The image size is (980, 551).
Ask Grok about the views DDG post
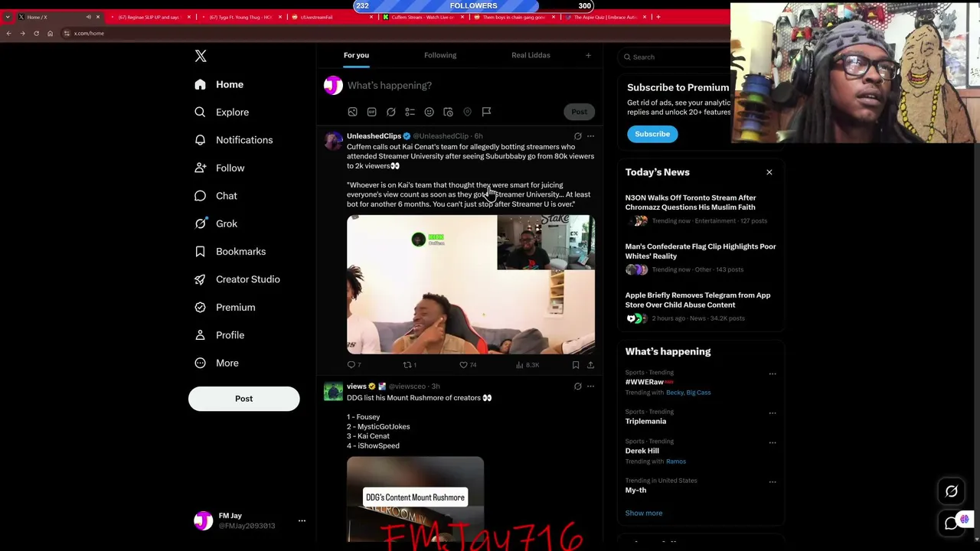578,386
